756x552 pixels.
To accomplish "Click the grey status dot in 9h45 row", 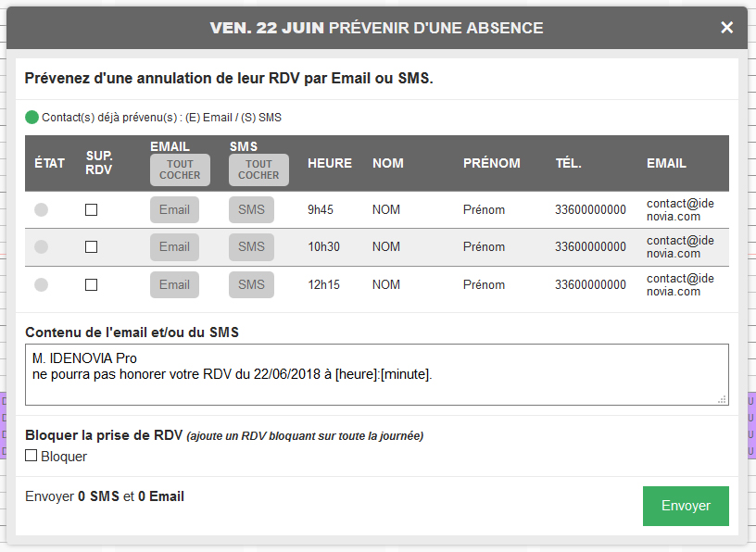I will (x=42, y=209).
